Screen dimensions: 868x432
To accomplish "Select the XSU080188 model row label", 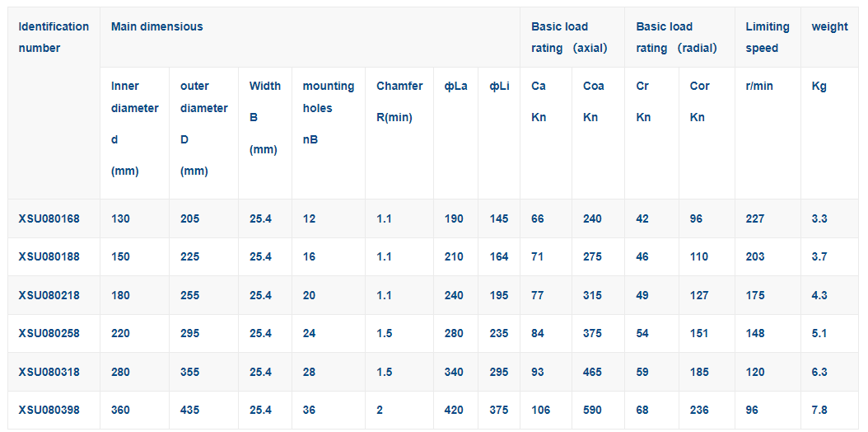I will coord(49,256).
